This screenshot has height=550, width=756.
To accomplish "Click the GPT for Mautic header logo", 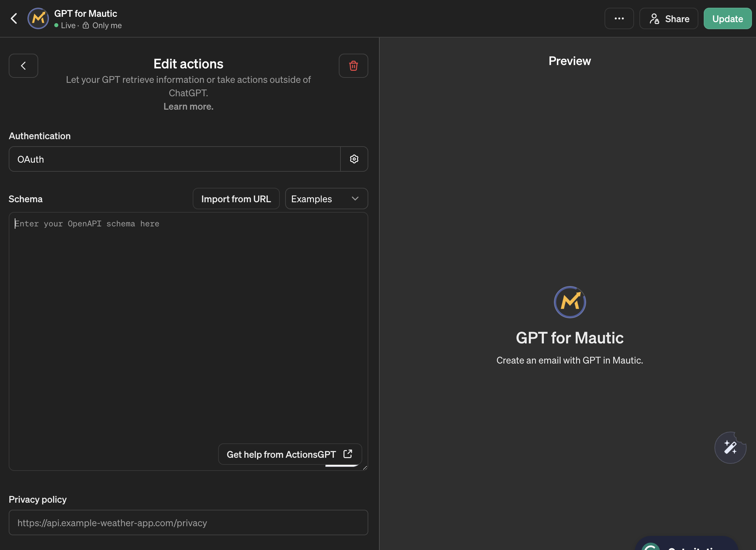I will pos(38,18).
